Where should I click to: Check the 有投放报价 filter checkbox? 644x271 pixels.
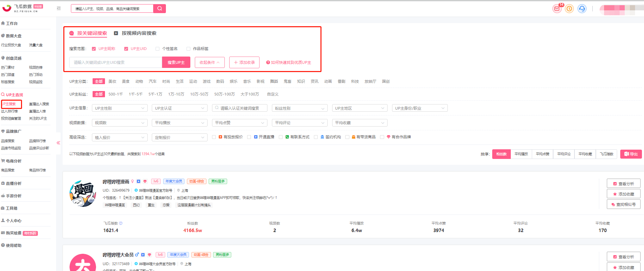(x=214, y=137)
